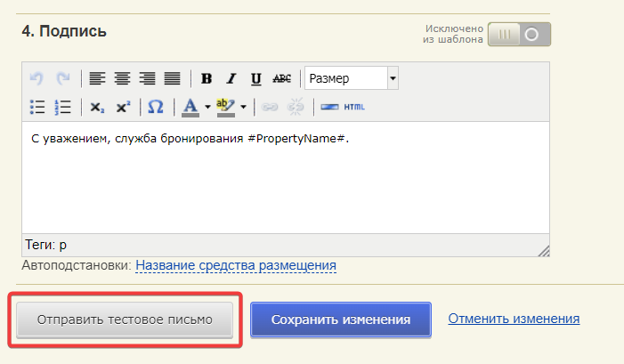
Task: Undo the last edit in signature editor
Action: coord(36,78)
